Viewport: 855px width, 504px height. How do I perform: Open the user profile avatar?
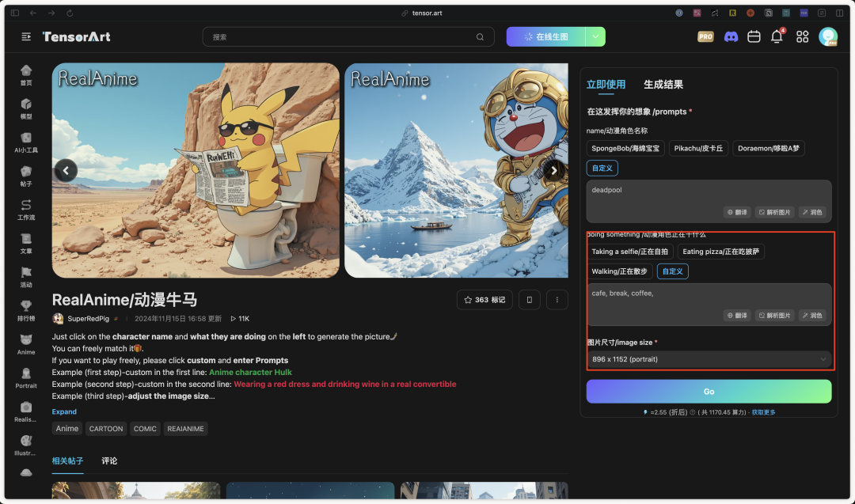[x=828, y=36]
